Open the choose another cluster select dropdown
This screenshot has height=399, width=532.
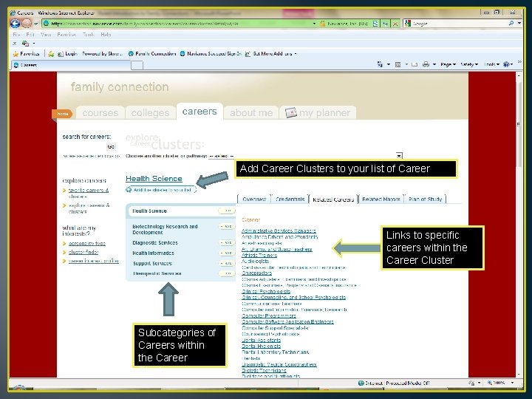coord(305,156)
